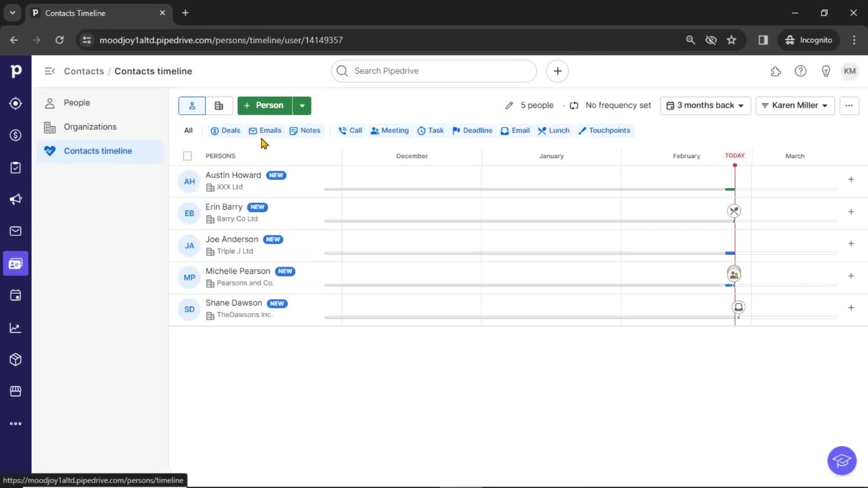Image resolution: width=868 pixels, height=488 pixels.
Task: Toggle the Email activity filter
Action: pos(515,131)
